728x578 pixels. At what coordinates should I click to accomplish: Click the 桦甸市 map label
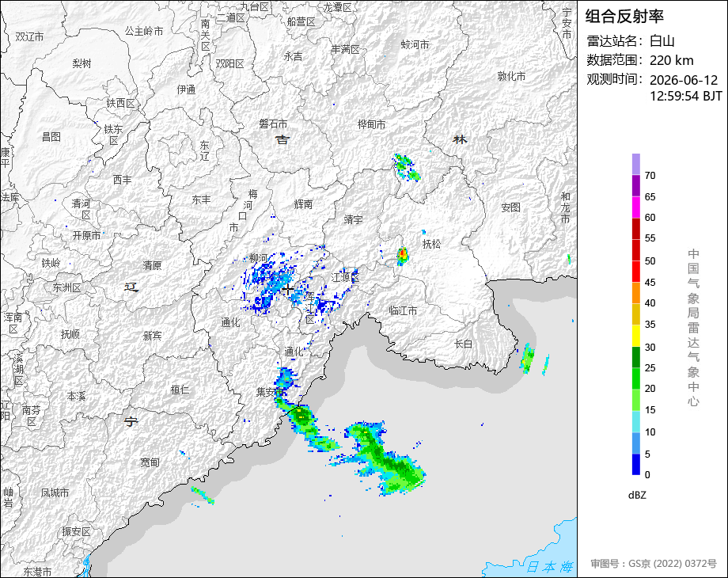click(x=371, y=124)
